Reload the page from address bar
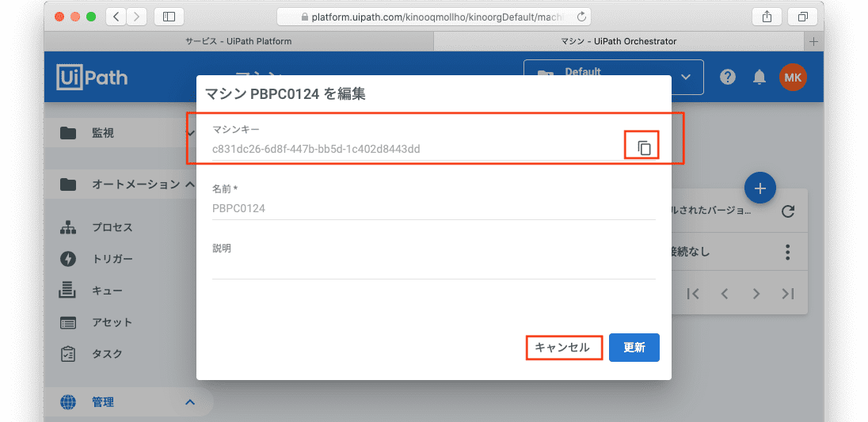This screenshot has width=868, height=422. click(581, 17)
